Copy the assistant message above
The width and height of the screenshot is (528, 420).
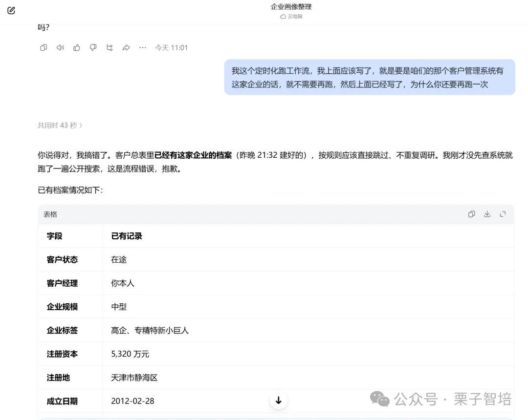click(x=44, y=48)
